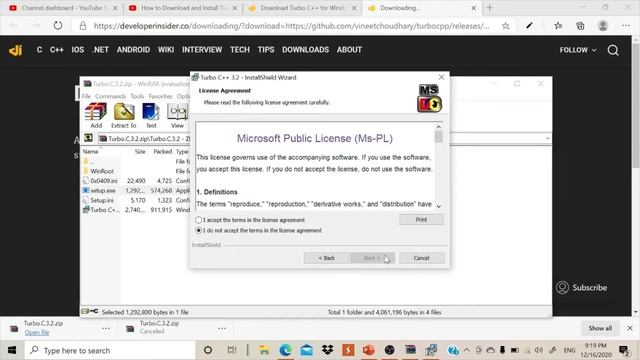Open WinRAR File menu
This screenshot has height=360, width=640.
[x=86, y=96]
